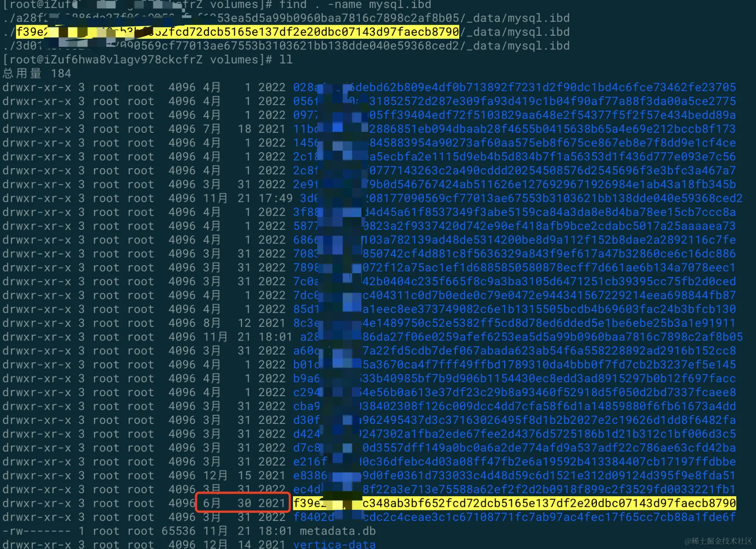Select the directory hash ending in 75fb2d0ced

pyautogui.click(x=514, y=281)
